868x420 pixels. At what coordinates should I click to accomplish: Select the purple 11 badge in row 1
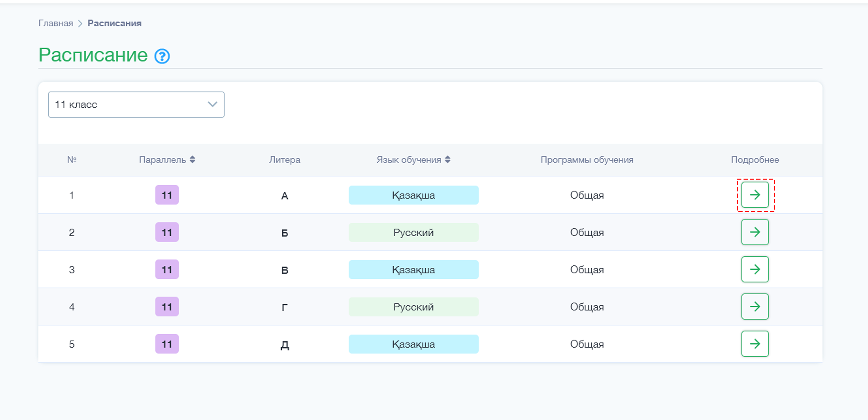(x=167, y=195)
